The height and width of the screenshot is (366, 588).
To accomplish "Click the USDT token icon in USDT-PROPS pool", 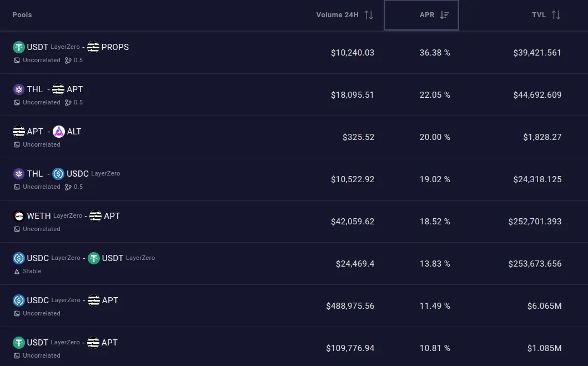I will coord(18,47).
